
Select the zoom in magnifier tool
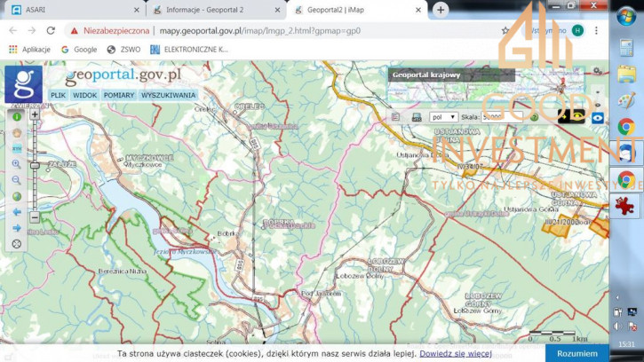click(16, 164)
